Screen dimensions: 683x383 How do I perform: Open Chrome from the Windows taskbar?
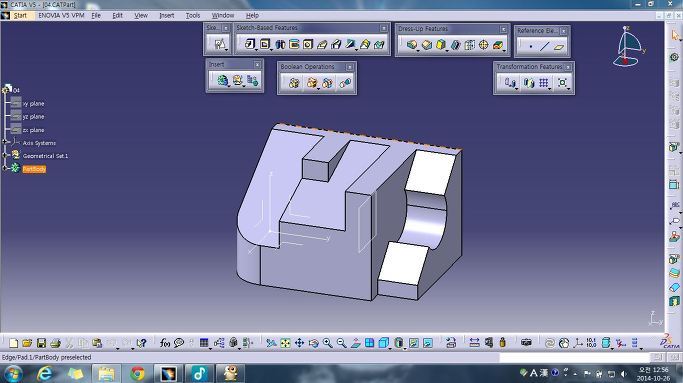[x=138, y=374]
